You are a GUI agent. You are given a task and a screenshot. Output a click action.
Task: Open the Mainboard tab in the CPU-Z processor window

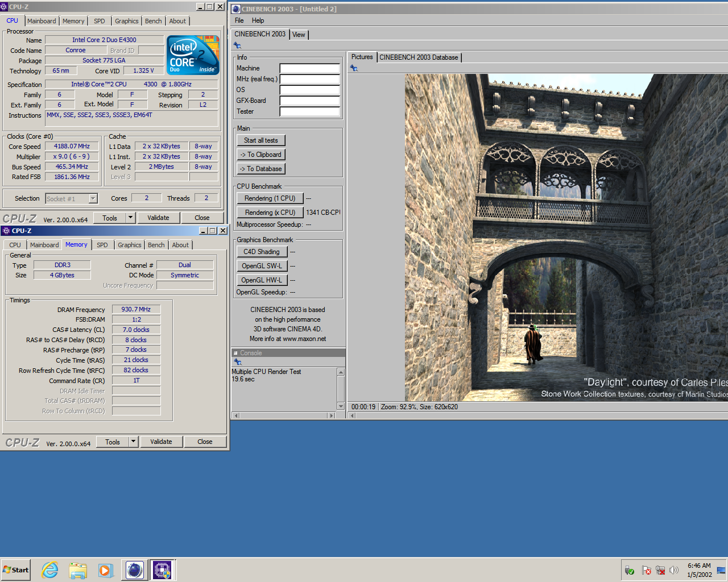click(x=42, y=21)
